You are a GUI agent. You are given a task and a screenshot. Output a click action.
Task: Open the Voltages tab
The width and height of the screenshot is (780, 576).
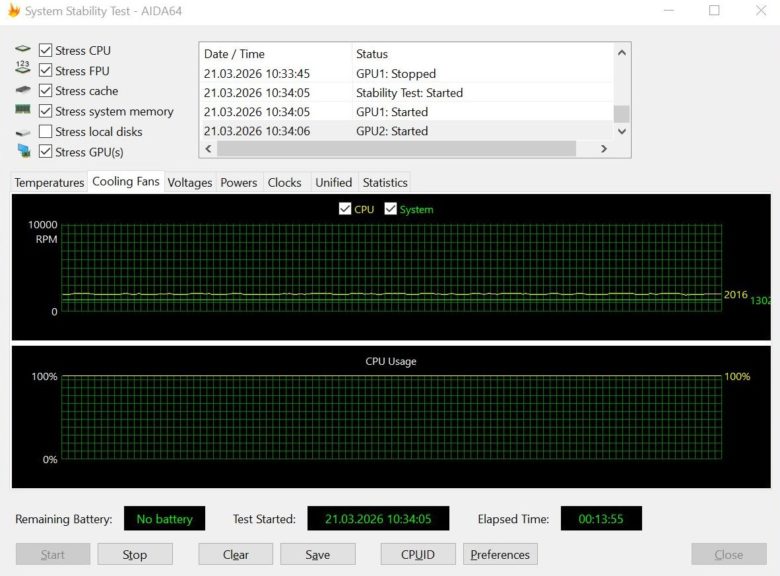click(190, 183)
